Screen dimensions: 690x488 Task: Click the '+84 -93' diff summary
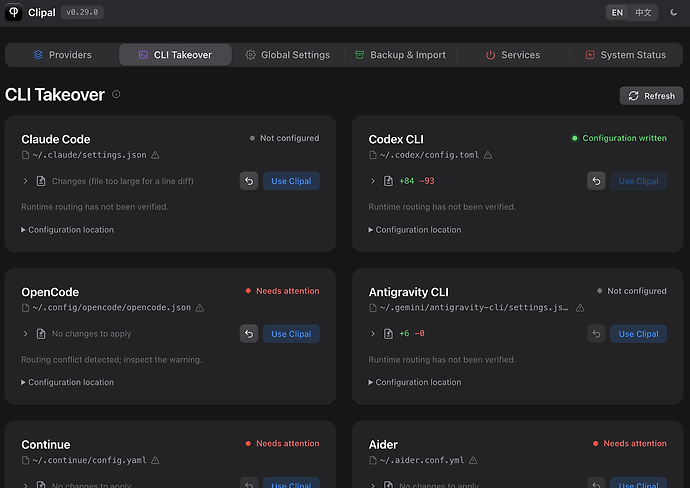[417, 181]
